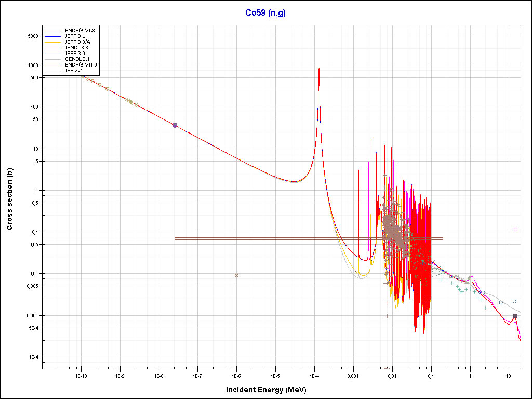Click the 5000 tick label on y-axis
Screen dimensions: 532x399
point(32,36)
